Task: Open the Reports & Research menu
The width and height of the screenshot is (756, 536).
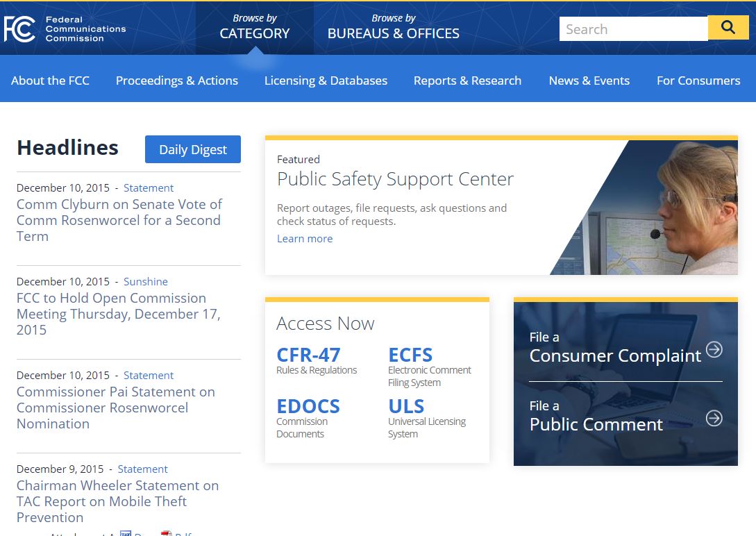Action: pyautogui.click(x=467, y=81)
